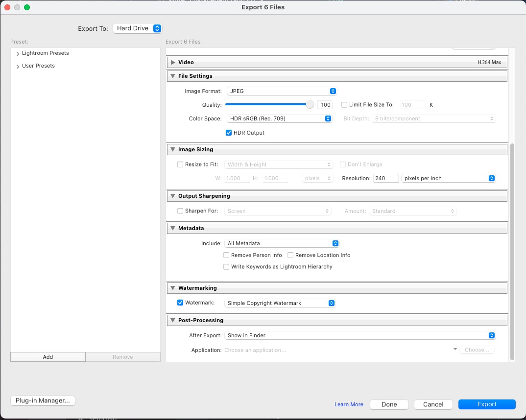The width and height of the screenshot is (526, 420).
Task: Collapse the File Settings section
Action: 172,76
